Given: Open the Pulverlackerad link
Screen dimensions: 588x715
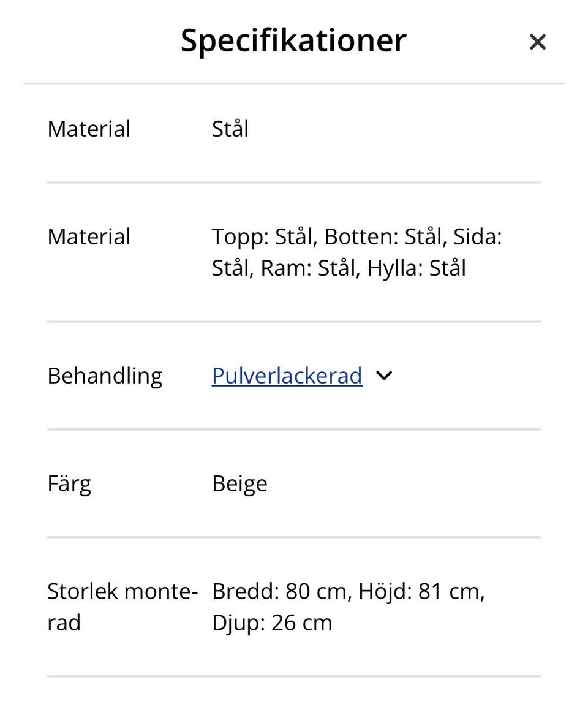Looking at the screenshot, I should (287, 376).
